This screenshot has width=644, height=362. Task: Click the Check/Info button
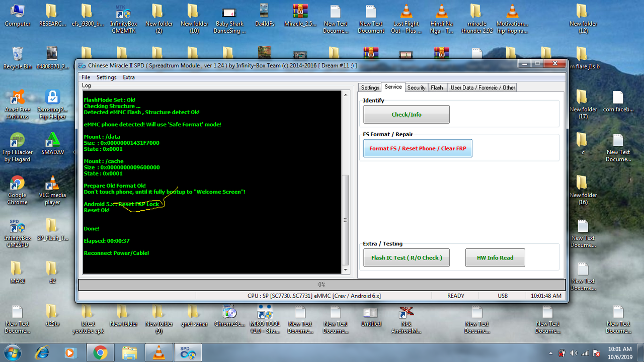407,115
